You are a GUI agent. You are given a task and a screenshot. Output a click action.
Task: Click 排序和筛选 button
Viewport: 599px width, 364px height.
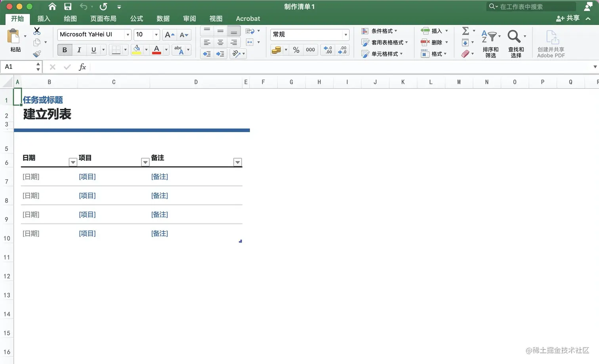490,44
